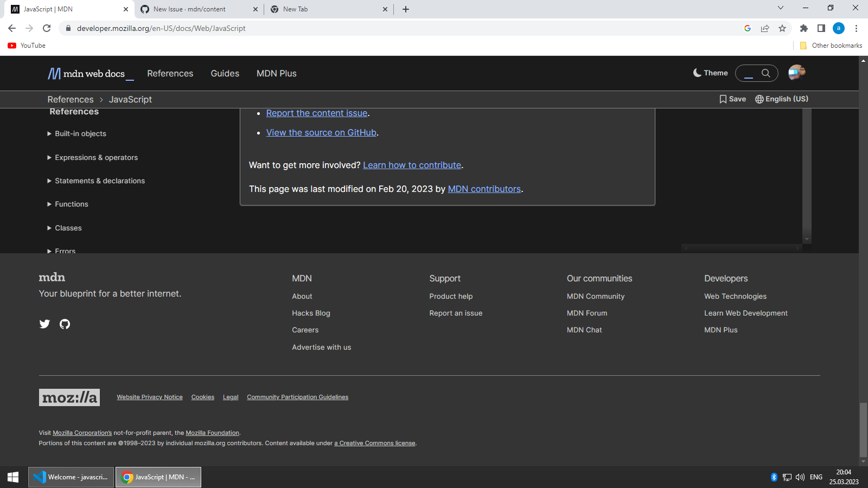Collapse the Chrome dropdown arrow near window controls

[x=780, y=8]
